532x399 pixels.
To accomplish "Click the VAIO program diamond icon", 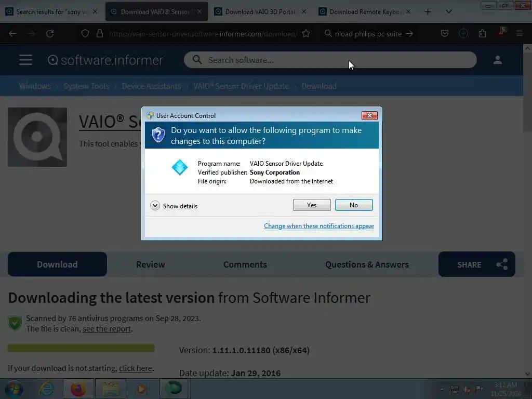I will click(x=179, y=167).
